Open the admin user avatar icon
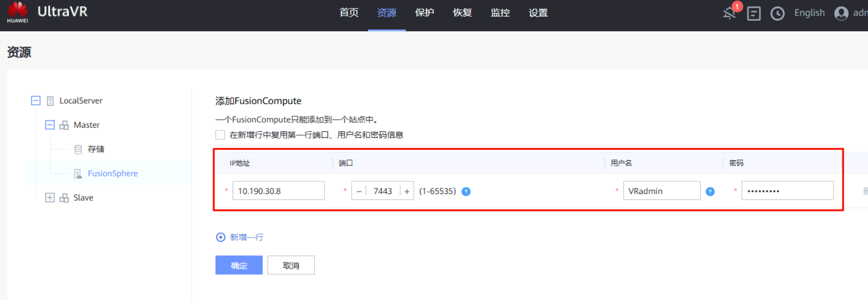Image resolution: width=868 pixels, height=300 pixels. click(x=841, y=13)
